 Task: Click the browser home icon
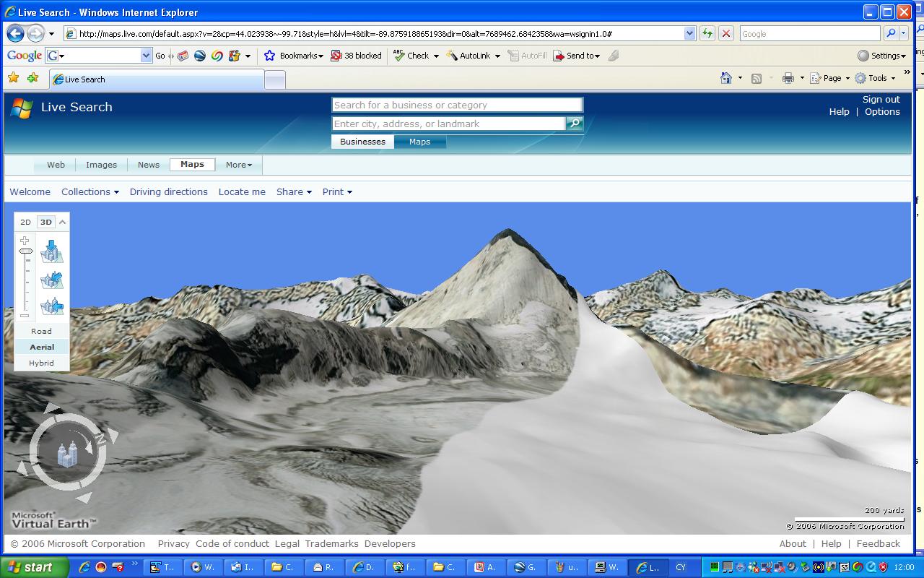click(726, 78)
